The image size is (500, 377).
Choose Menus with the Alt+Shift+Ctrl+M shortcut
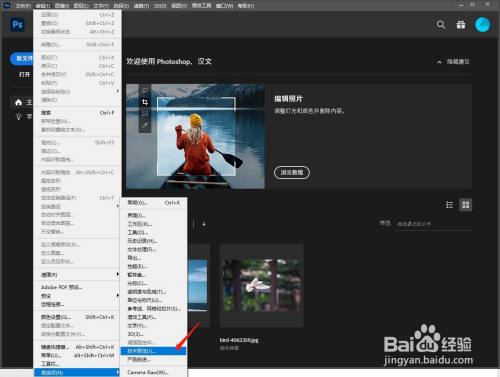tap(77, 355)
